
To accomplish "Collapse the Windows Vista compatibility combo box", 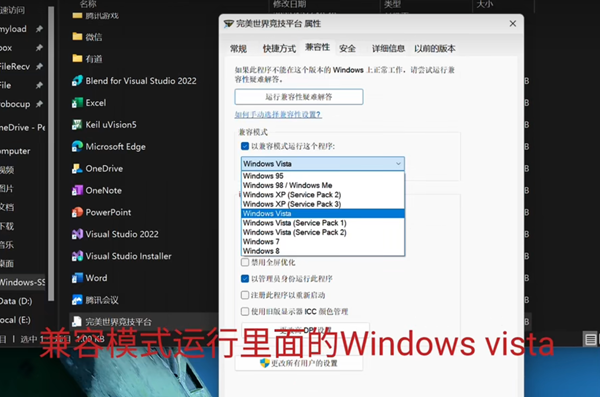I will click(323, 163).
